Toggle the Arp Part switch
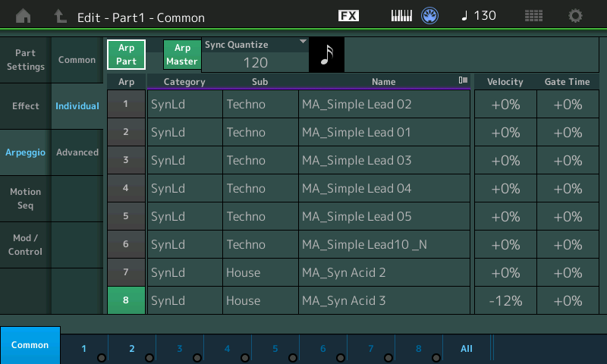Screen dimensions: 607x364 [x=126, y=55]
